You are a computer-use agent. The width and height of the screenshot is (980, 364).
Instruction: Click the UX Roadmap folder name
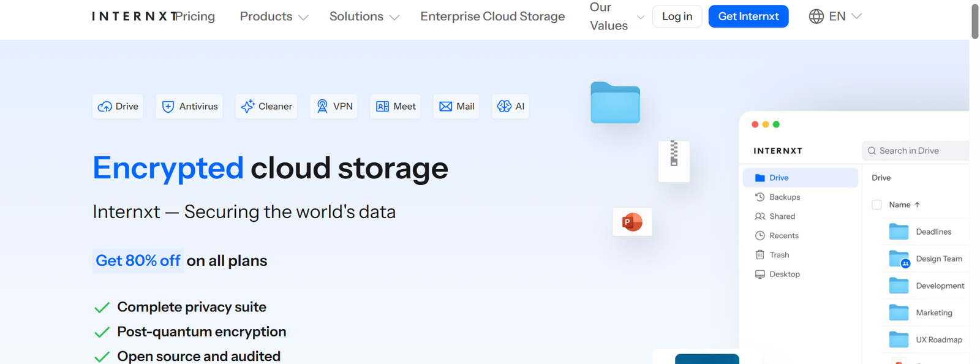click(x=939, y=339)
